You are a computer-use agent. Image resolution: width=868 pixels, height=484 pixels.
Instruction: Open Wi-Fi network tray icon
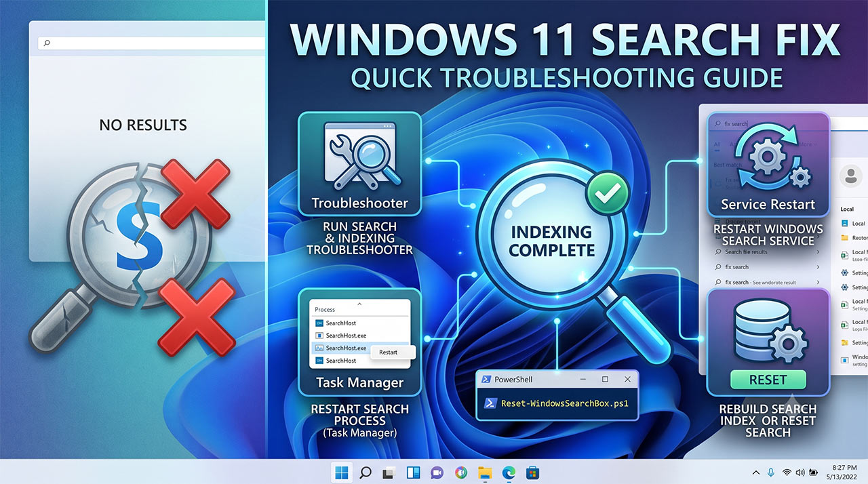tap(787, 472)
